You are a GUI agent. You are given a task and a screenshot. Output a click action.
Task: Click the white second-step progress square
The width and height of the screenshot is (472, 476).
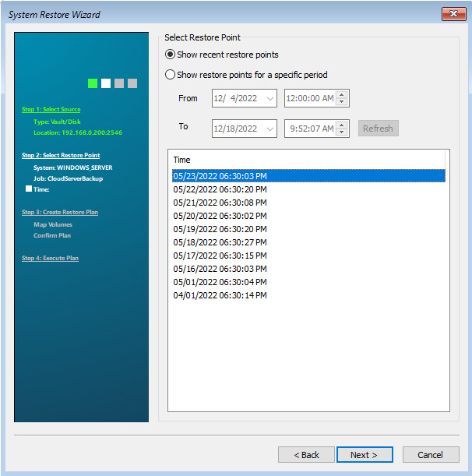point(106,83)
